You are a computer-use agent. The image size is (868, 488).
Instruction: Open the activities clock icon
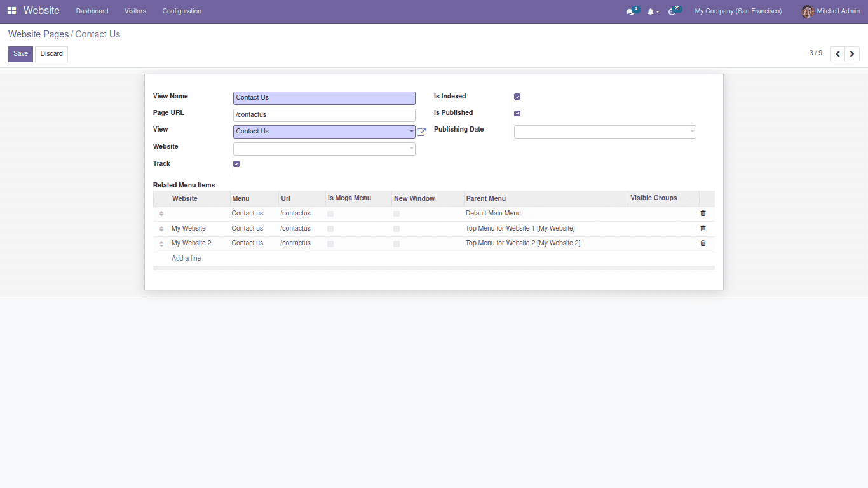pos(672,11)
